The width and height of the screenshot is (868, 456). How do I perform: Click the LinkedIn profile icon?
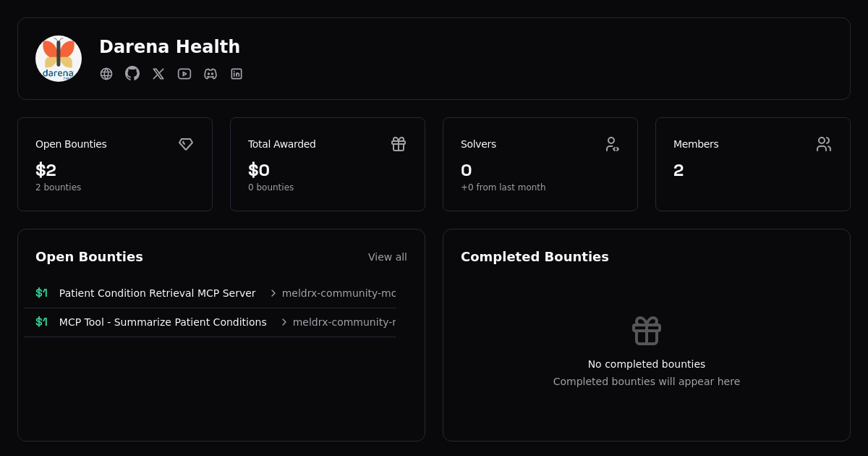(x=237, y=74)
